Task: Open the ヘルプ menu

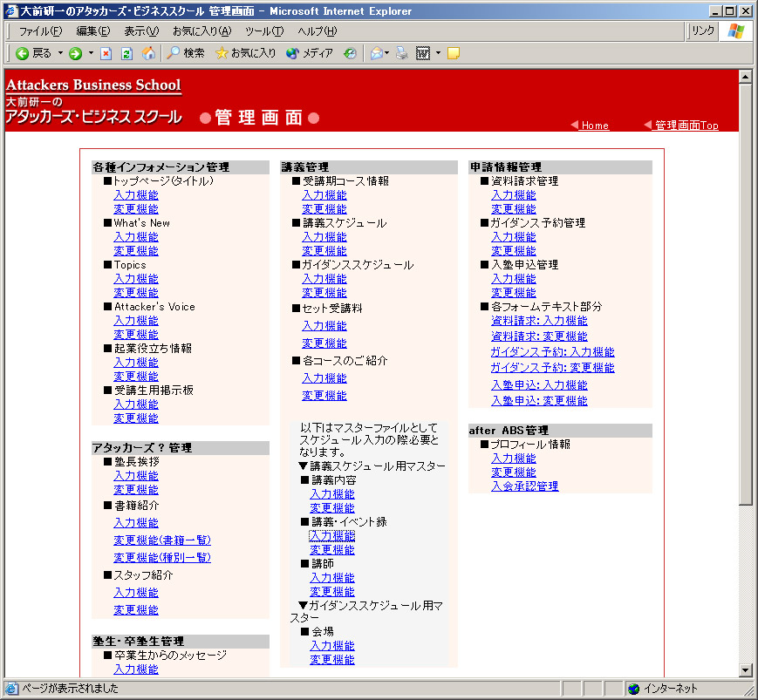Action: (x=318, y=31)
